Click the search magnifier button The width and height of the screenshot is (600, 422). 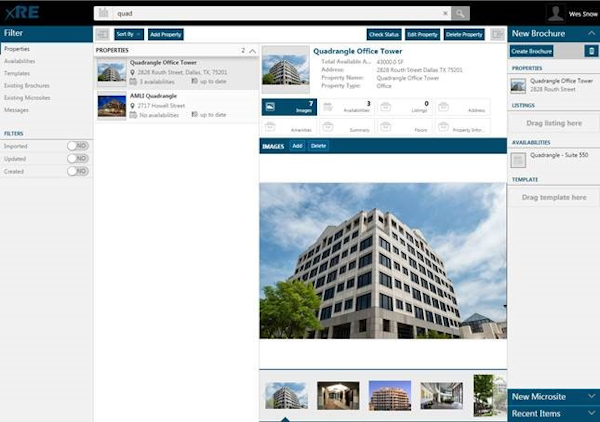(460, 14)
